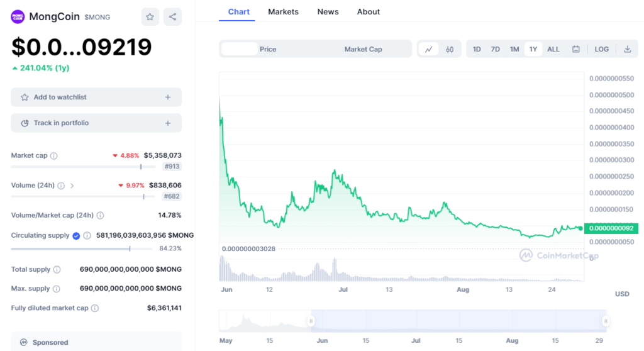Image resolution: width=644 pixels, height=351 pixels.
Task: Select Market Cap chart mode
Action: [x=363, y=49]
